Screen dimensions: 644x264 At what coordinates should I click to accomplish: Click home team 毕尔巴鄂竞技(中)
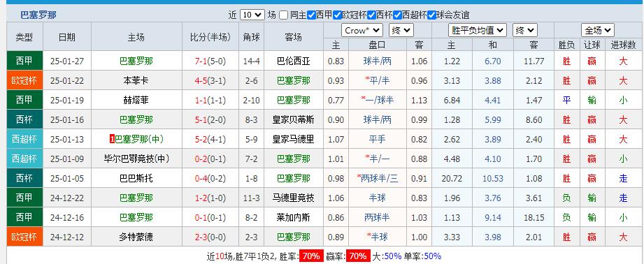[136, 159]
